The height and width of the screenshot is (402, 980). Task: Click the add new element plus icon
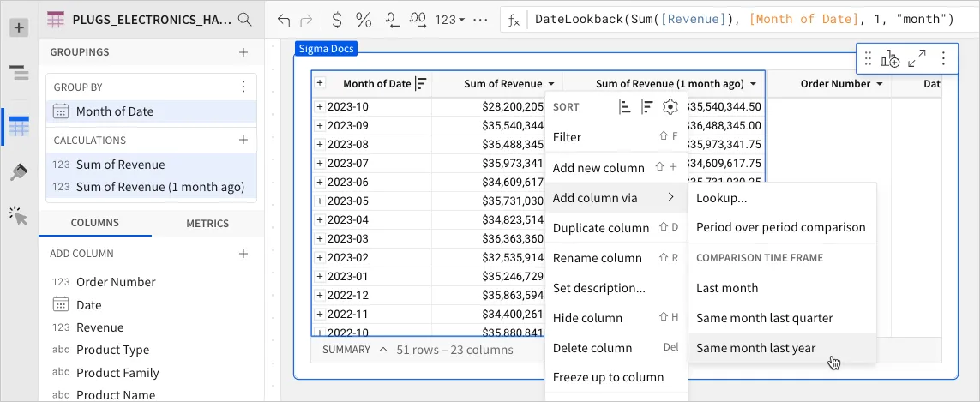19,27
